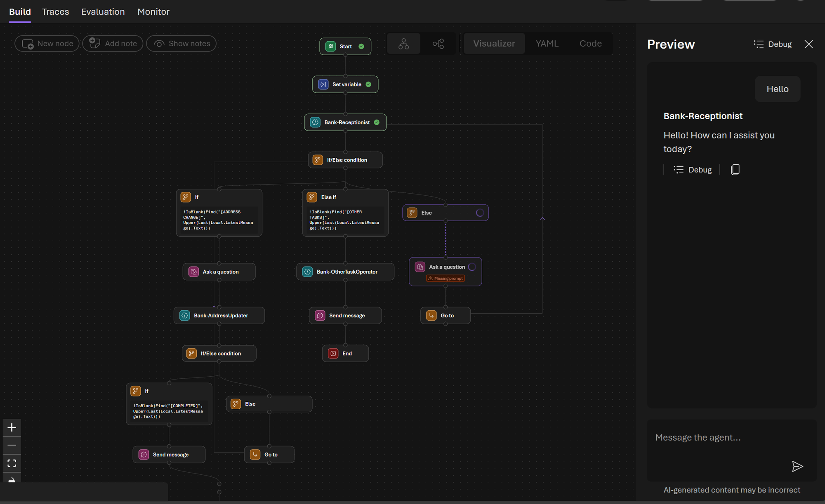This screenshot has height=504, width=825.
Task: Click the send message arrow icon
Action: (797, 466)
